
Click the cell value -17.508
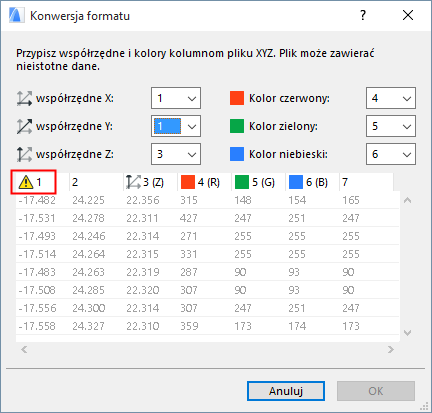coord(37,290)
